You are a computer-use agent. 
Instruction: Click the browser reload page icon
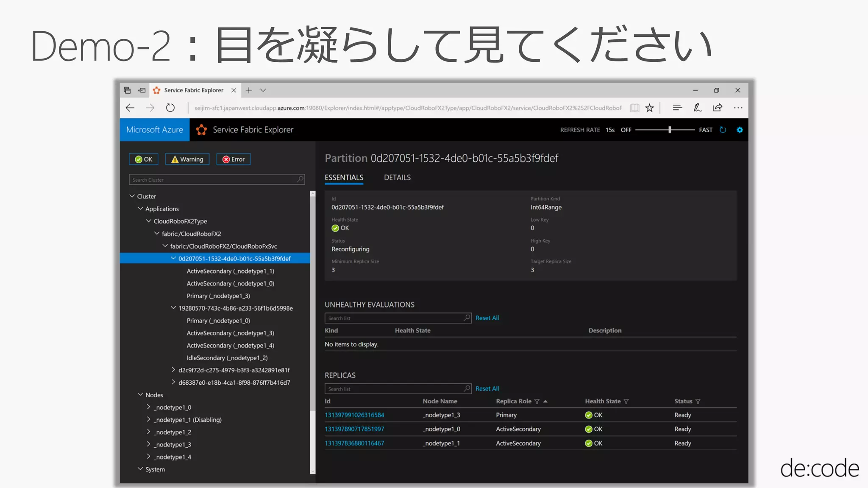170,108
